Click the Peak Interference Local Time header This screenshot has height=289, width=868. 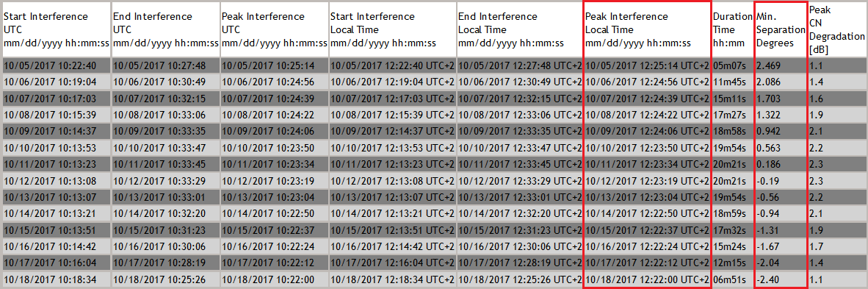(x=646, y=29)
